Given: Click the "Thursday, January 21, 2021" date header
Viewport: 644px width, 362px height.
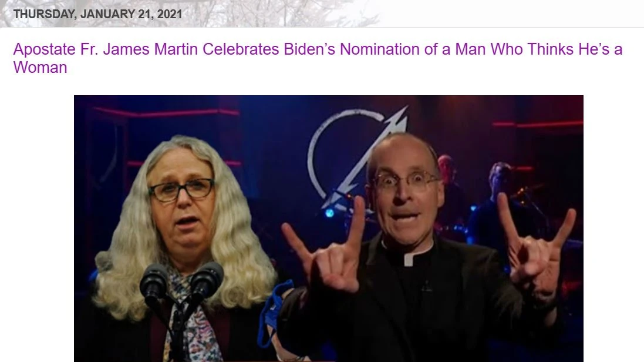Looking at the screenshot, I should click(x=98, y=14).
